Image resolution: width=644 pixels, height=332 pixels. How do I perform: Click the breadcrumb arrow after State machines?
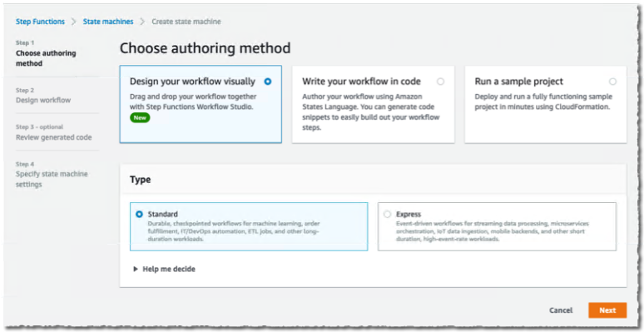(x=142, y=22)
